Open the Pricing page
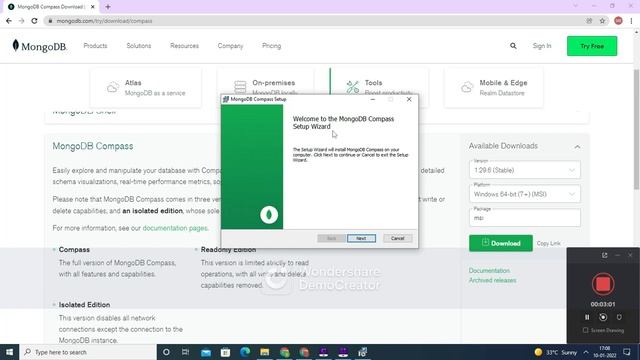640x360 pixels. [271, 46]
